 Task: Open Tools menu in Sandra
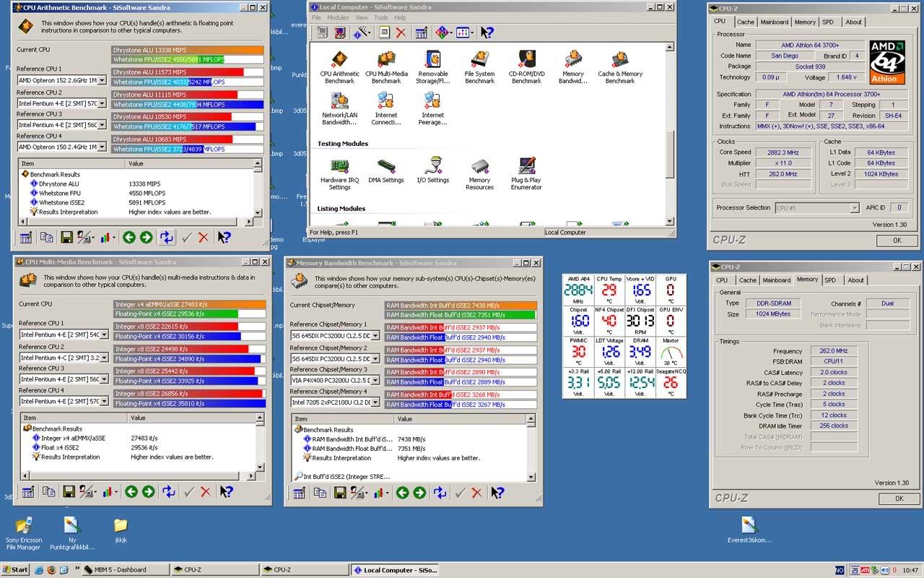[381, 17]
